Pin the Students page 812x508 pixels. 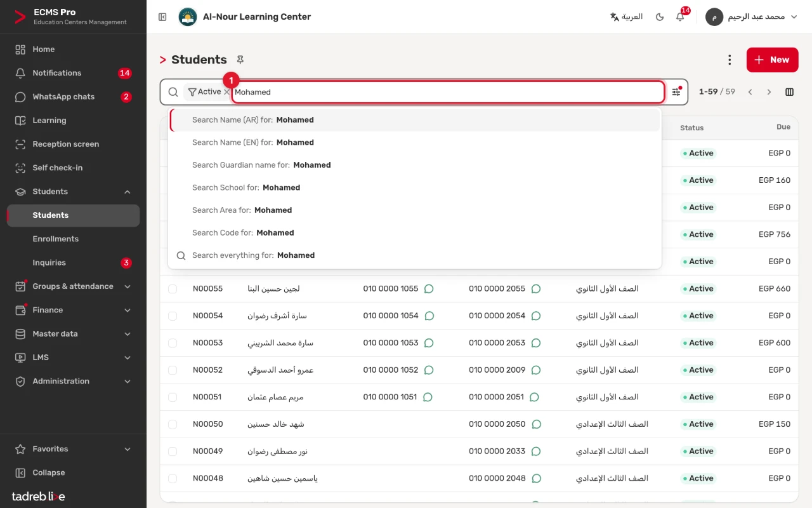point(240,60)
